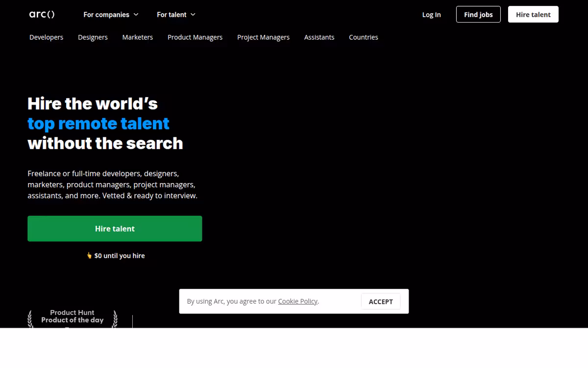The width and height of the screenshot is (588, 368).
Task: Open the Log In link
Action: point(431,15)
